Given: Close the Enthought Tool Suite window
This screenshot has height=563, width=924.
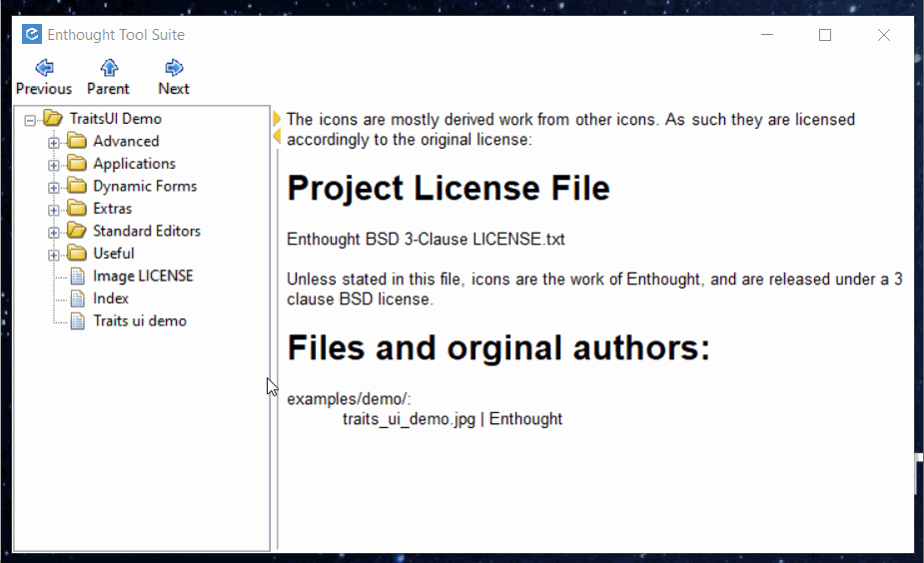Looking at the screenshot, I should (884, 35).
